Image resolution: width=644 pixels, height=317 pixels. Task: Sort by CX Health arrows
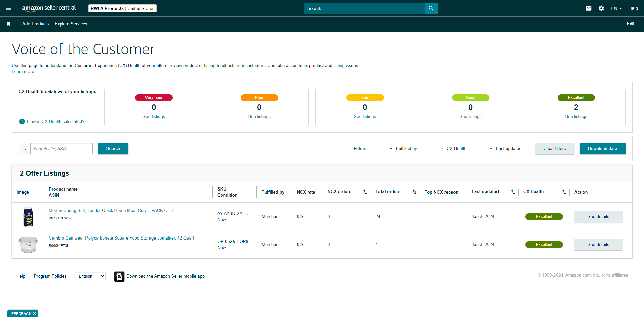(564, 192)
